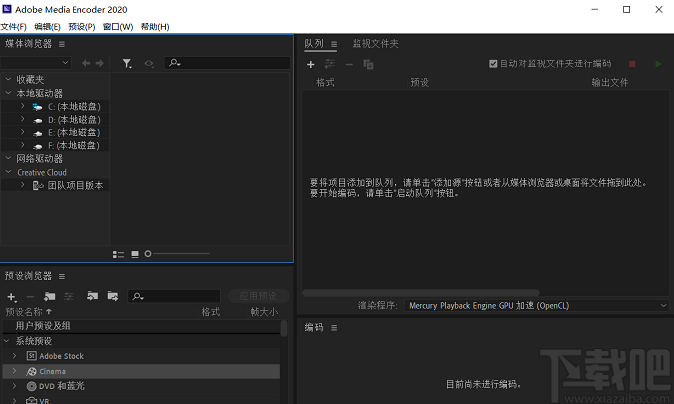The width and height of the screenshot is (674, 404).
Task: Open the 队列 panel menu icon
Action: [334, 44]
